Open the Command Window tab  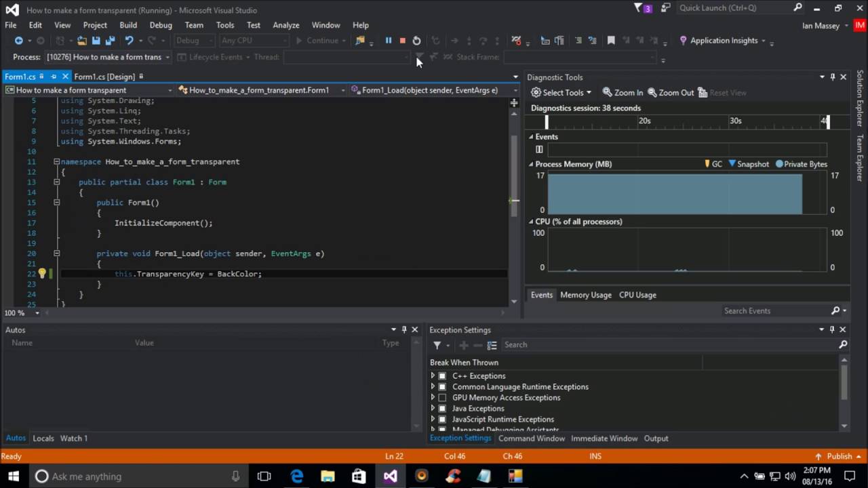click(x=532, y=439)
